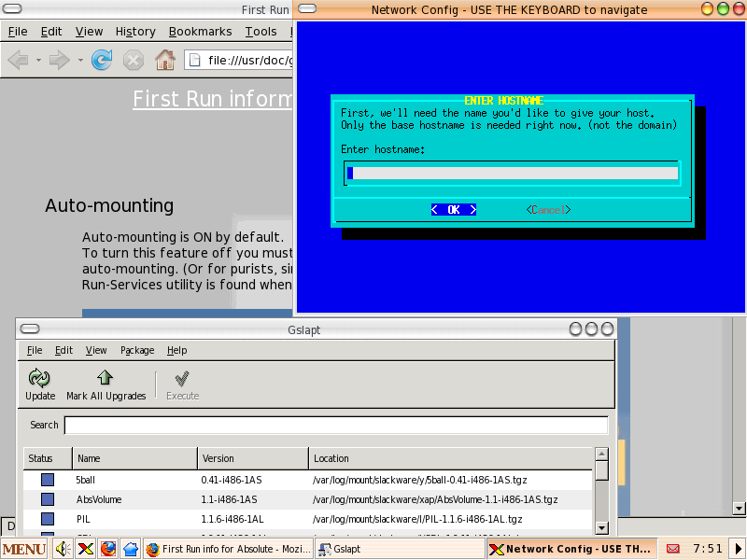This screenshot has width=747, height=560.
Task: Click status box for 5ball package
Action: tap(48, 480)
